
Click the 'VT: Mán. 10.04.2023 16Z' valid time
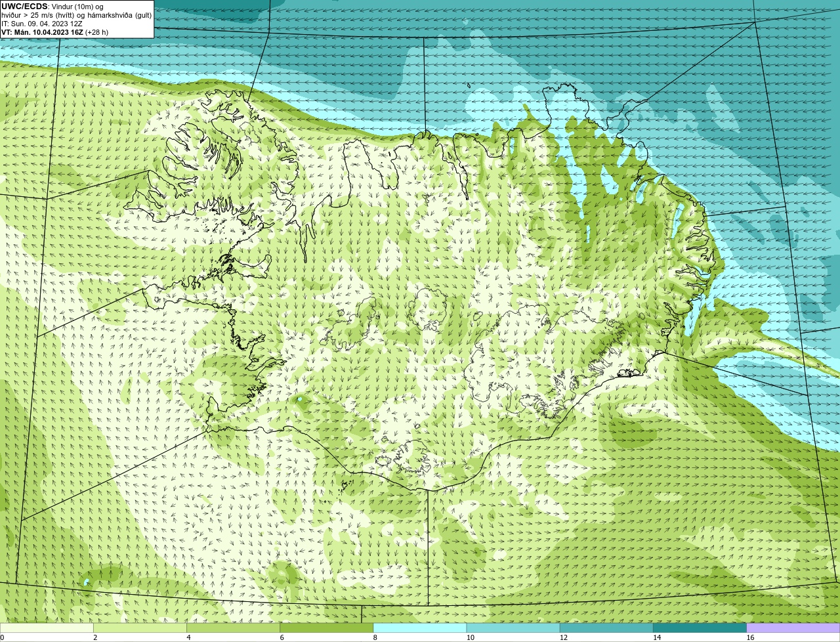pos(42,32)
